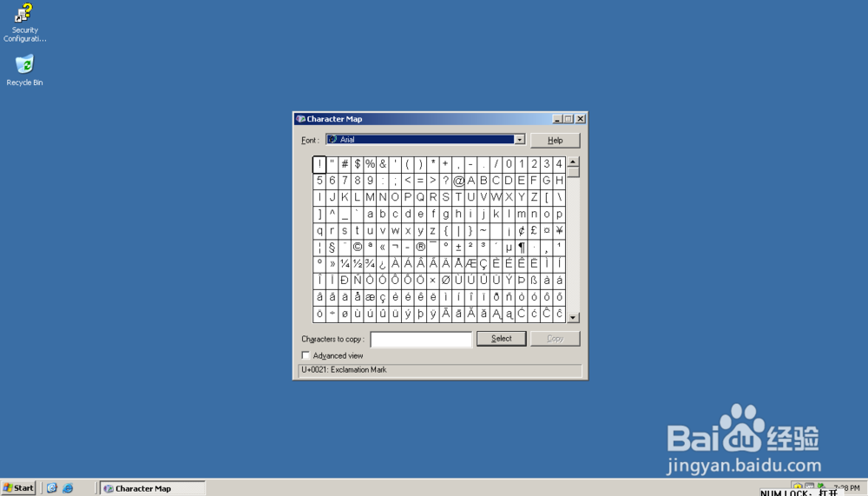This screenshot has height=496, width=868.
Task: Select the # number sign character
Action: pos(345,164)
